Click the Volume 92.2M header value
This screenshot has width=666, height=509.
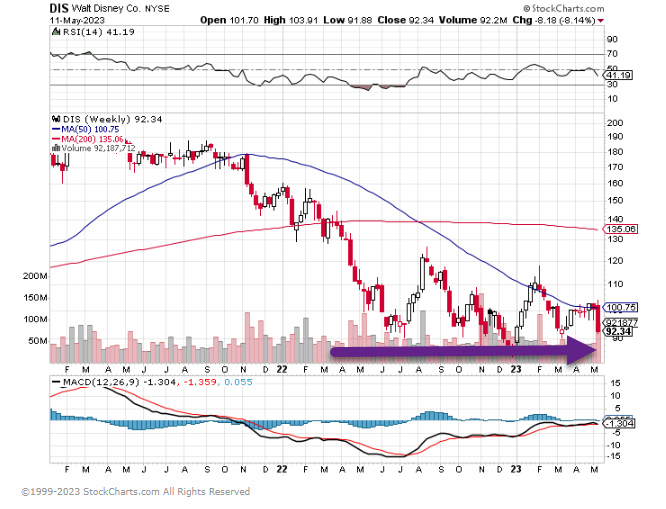pos(473,20)
